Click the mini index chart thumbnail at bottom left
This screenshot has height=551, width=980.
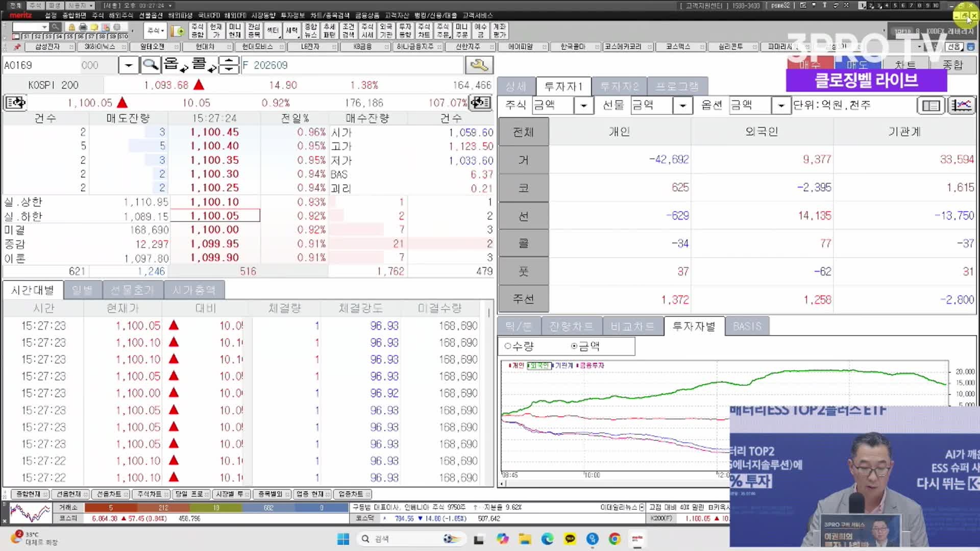30,513
